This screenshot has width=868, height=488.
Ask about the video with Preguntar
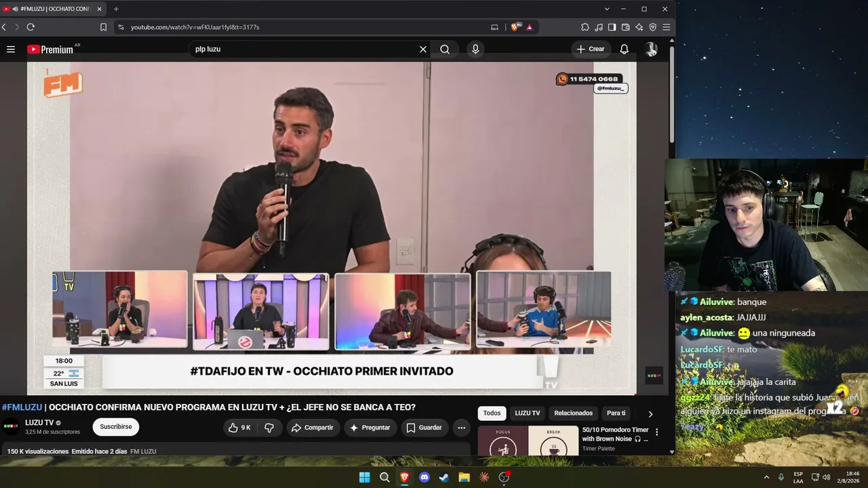click(370, 428)
